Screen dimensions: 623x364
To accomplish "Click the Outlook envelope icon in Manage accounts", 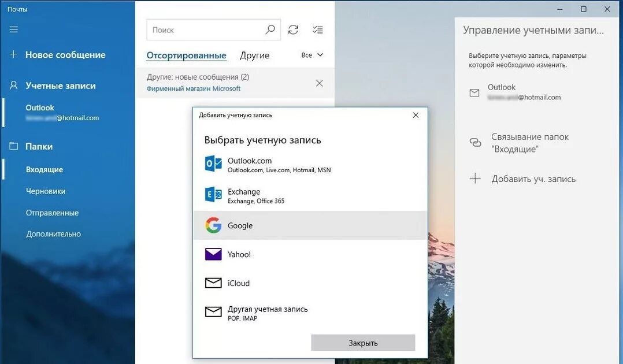I will pyautogui.click(x=474, y=93).
